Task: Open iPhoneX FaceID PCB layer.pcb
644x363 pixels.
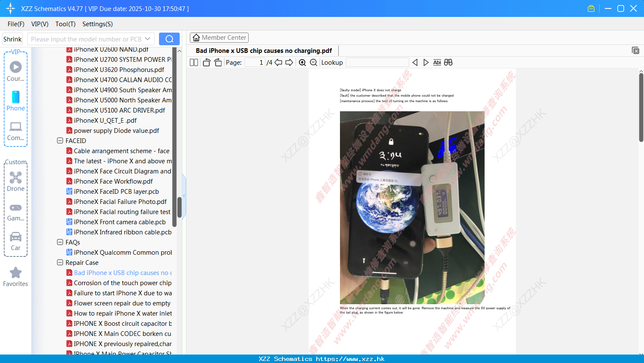Action: point(113,192)
